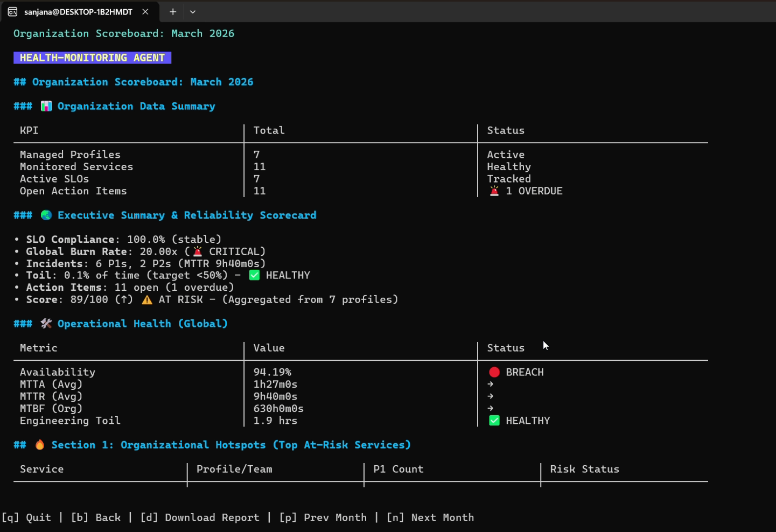This screenshot has width=776, height=532.
Task: Click the 'Executive Summary & Reliability Scorecard' heading
Action: click(187, 215)
